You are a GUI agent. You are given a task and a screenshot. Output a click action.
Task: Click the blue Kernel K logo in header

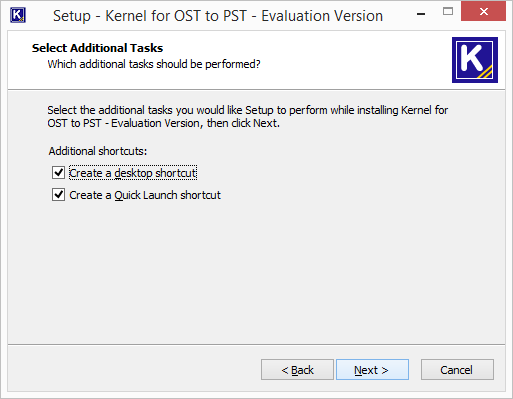click(x=475, y=60)
